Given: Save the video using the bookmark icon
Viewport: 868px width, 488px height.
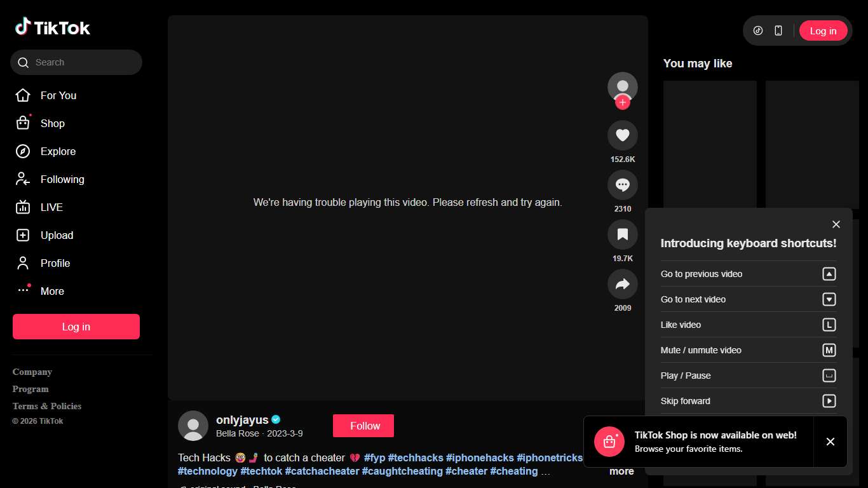Looking at the screenshot, I should [x=622, y=234].
